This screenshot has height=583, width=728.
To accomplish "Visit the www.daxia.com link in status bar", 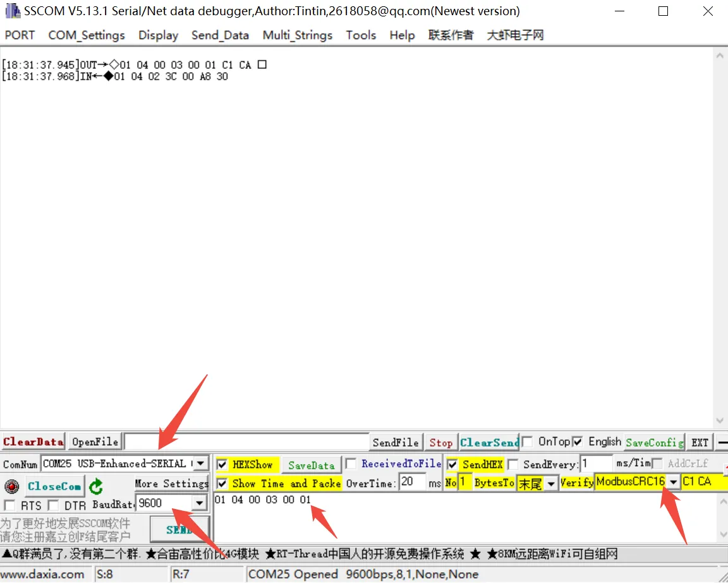I will (x=44, y=574).
